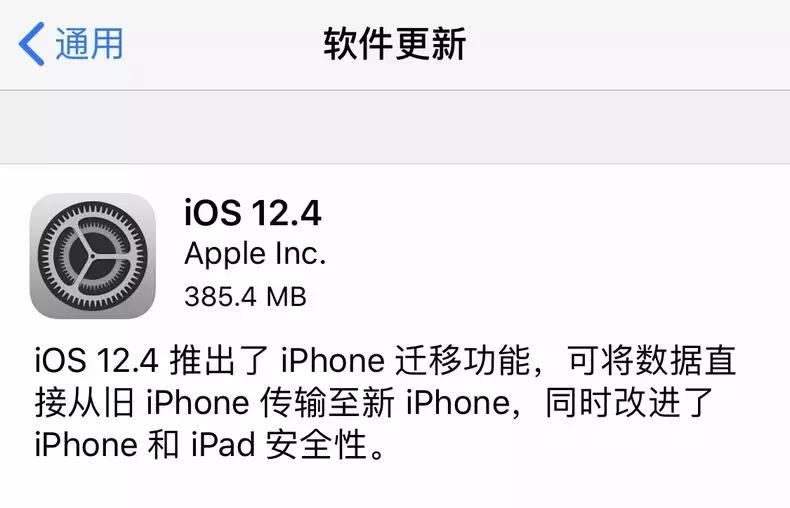Click 接从旧 at second line start

[x=85, y=403]
